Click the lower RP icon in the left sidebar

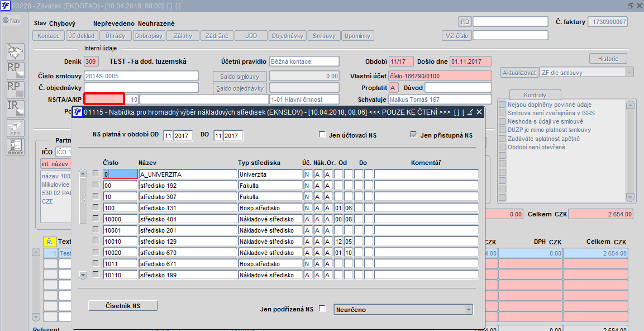tap(16, 90)
